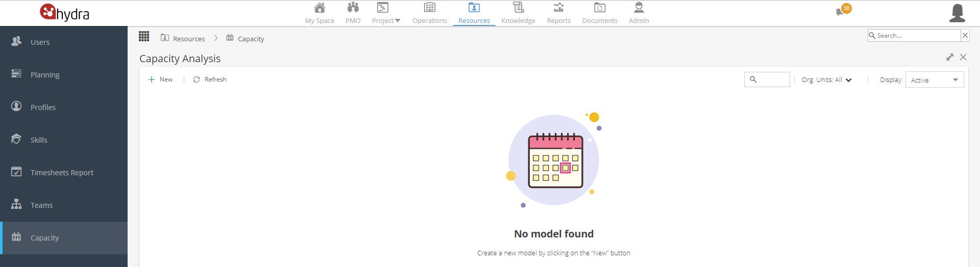
Task: Open the Users menu label
Action: [40, 42]
